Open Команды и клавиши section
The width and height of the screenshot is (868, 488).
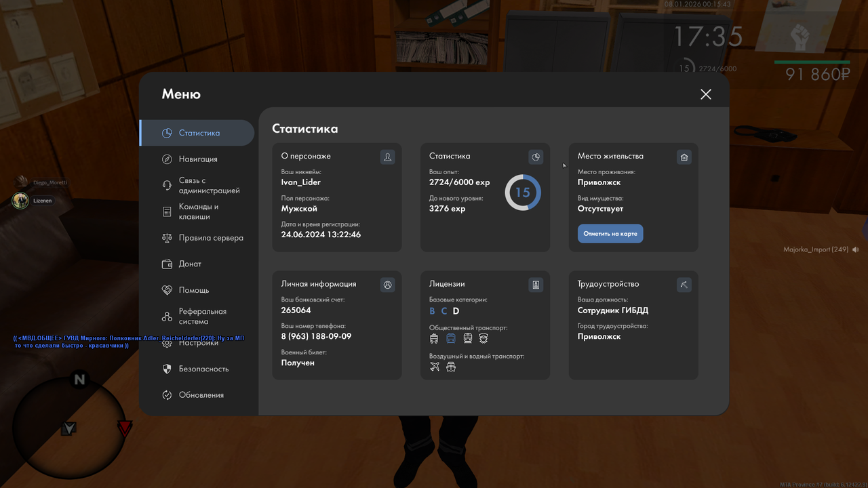(x=197, y=211)
